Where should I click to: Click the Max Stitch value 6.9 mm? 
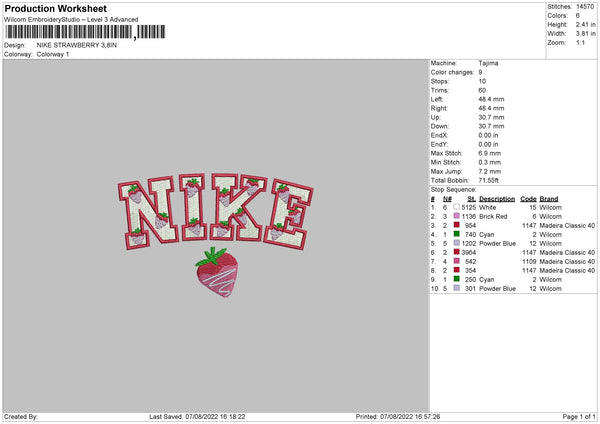[489, 153]
